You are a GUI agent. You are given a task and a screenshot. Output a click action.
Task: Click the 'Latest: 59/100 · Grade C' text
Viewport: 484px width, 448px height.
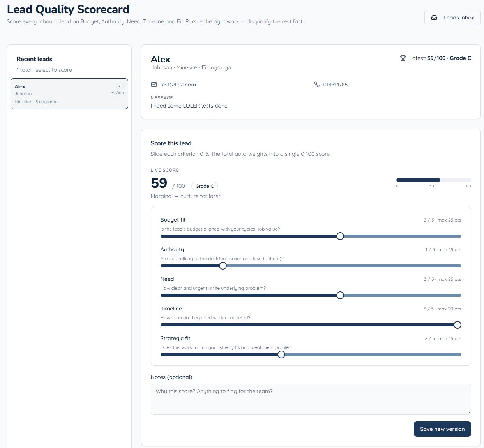coord(440,58)
